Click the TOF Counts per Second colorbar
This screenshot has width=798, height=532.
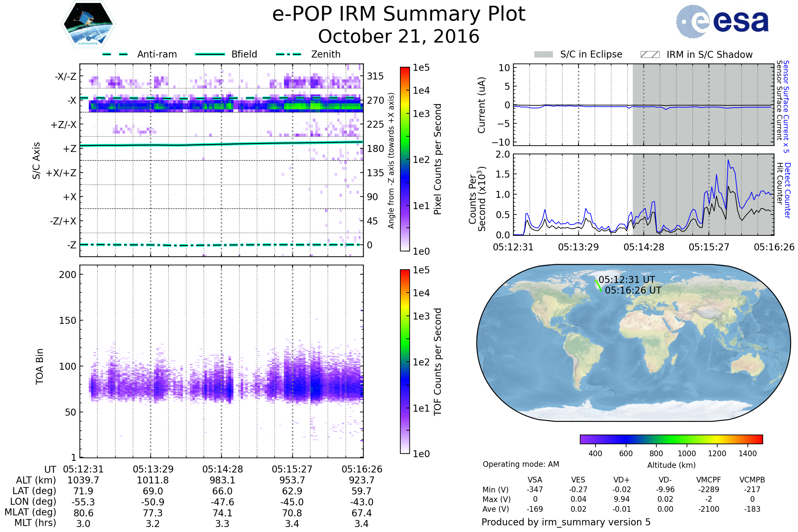[405, 361]
